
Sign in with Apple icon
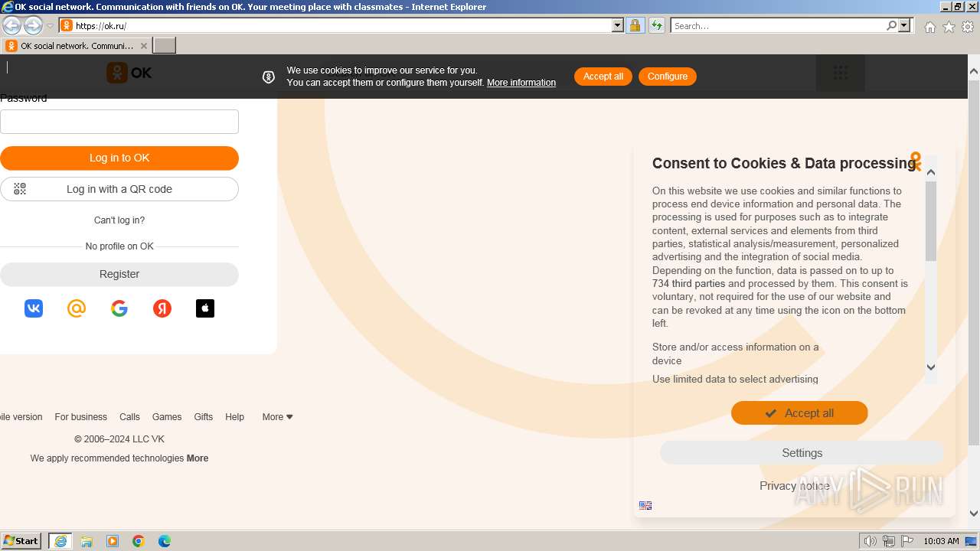(x=205, y=308)
